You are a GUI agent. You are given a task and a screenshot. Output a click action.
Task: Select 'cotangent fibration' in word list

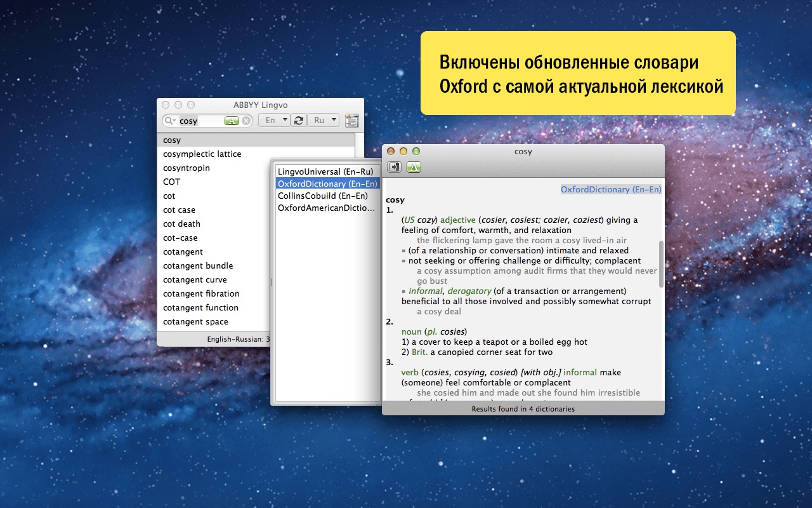tap(214, 294)
